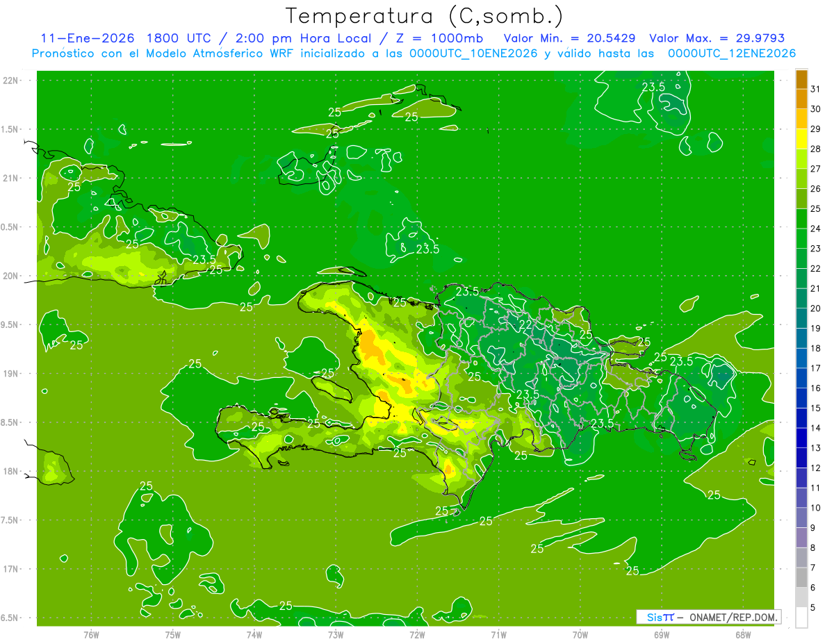Viewport: 834px width, 644px height.
Task: Select the top legend color above 31
Action: coord(801,79)
